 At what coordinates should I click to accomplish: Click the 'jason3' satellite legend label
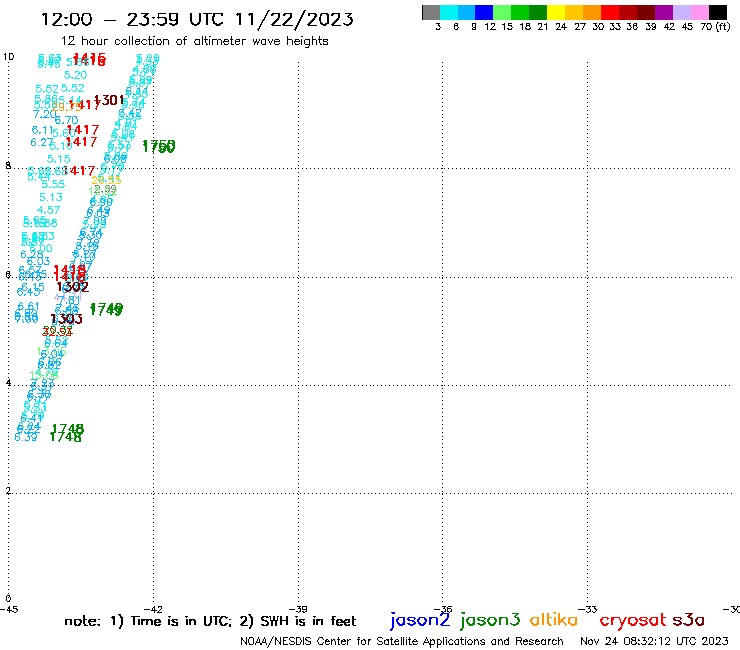tap(490, 620)
